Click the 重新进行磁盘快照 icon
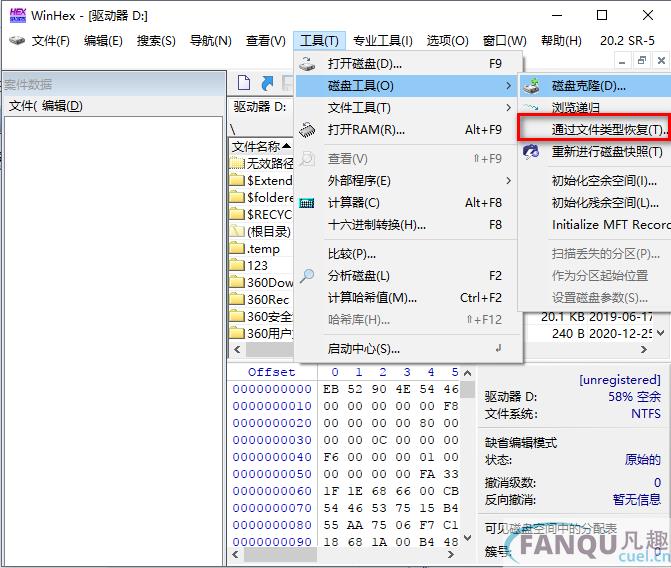Image resolution: width=671 pixels, height=568 pixels. point(531,152)
